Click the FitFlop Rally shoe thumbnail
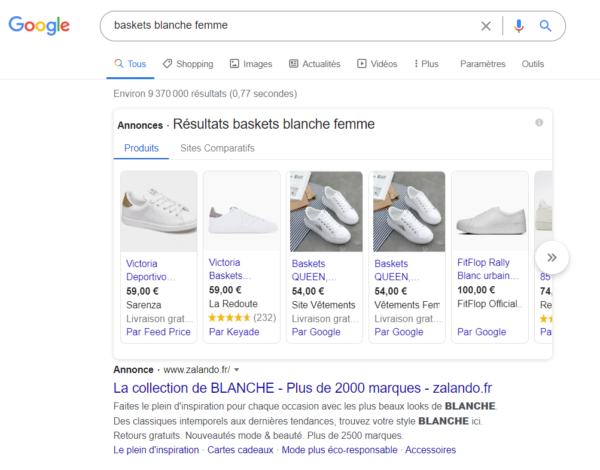Viewport: 600px width, 470px height. coord(490,211)
